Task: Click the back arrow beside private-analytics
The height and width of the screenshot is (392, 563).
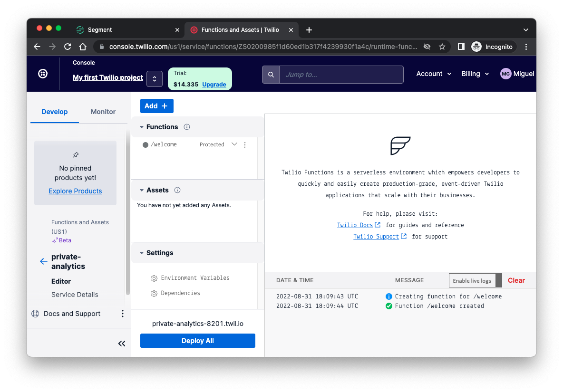Action: (x=43, y=261)
